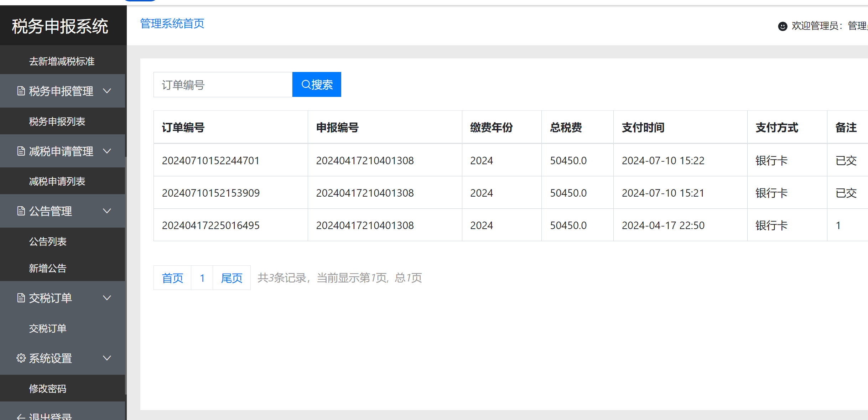This screenshot has height=420, width=868.
Task: Click the back arrow icon beside 退出登录
Action: (x=21, y=417)
